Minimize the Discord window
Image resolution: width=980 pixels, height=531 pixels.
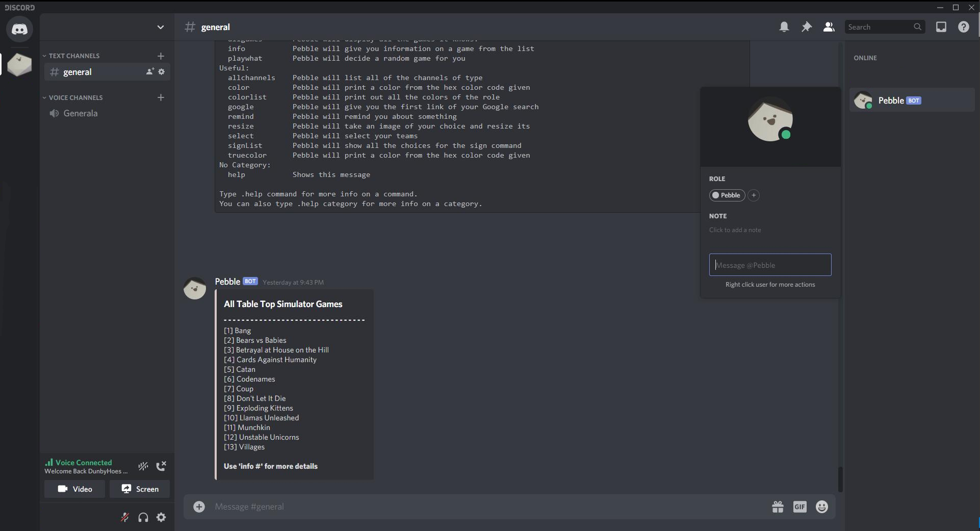[940, 7]
